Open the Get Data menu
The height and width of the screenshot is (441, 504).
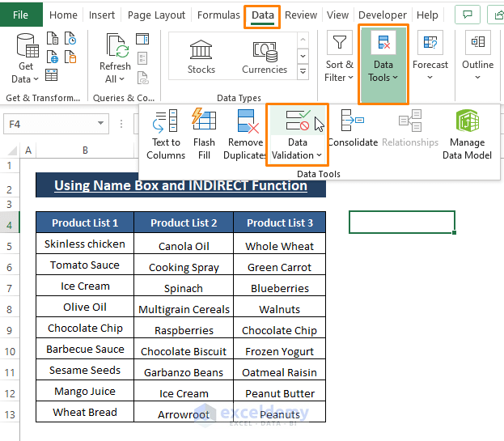pos(26,58)
